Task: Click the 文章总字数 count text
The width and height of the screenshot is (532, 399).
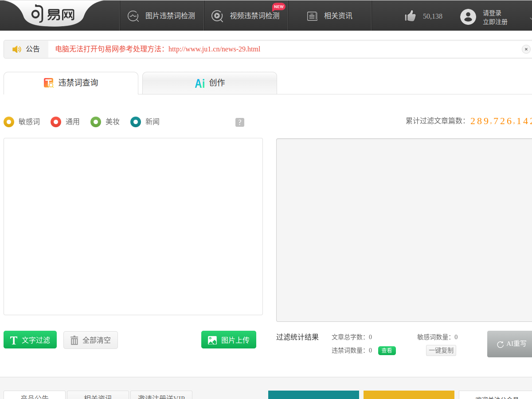Action: click(x=352, y=337)
